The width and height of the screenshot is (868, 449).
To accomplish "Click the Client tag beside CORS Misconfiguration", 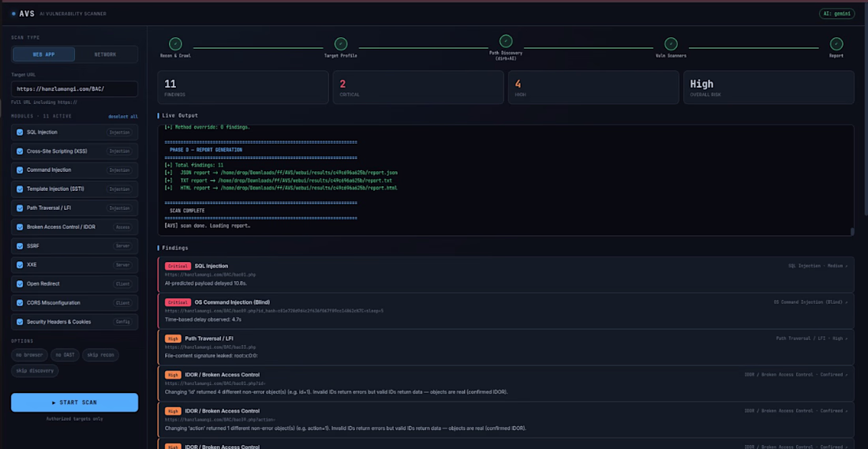I will pos(122,303).
